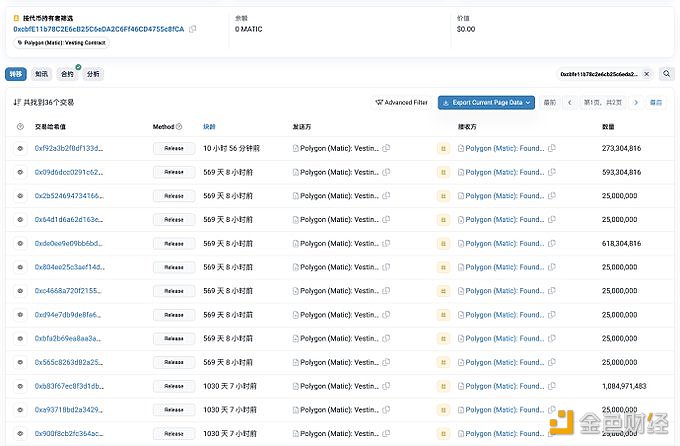Image resolution: width=680 pixels, height=446 pixels.
Task: Click Polygon (Matic): Vesting Contract tag
Action: tap(62, 43)
